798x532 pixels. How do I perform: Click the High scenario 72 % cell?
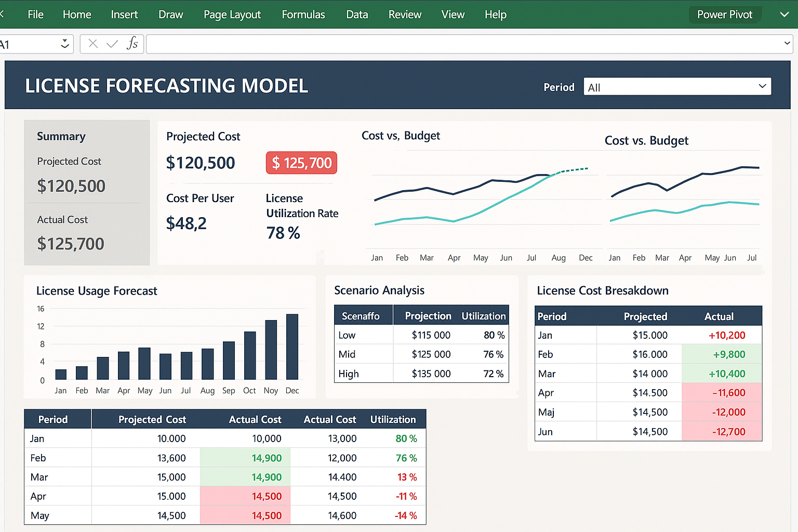click(x=494, y=374)
